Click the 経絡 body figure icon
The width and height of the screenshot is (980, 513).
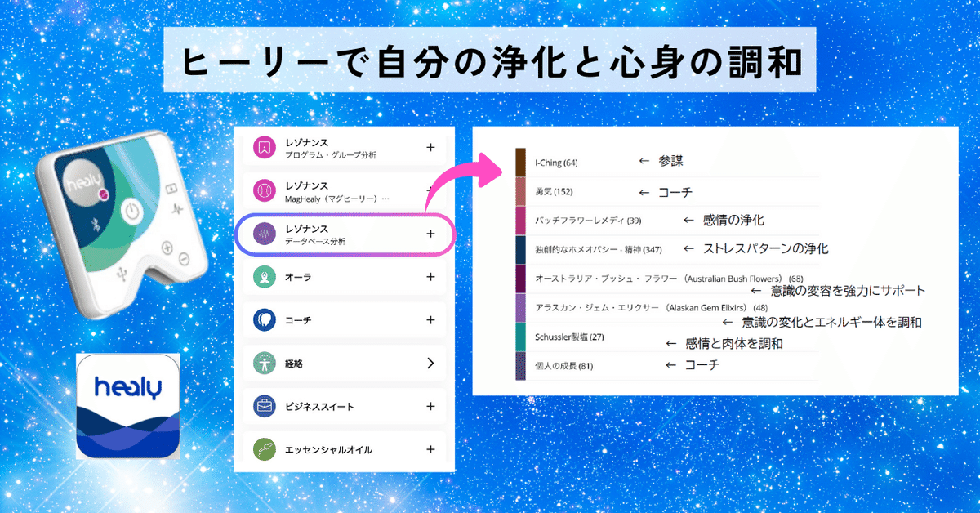click(264, 363)
